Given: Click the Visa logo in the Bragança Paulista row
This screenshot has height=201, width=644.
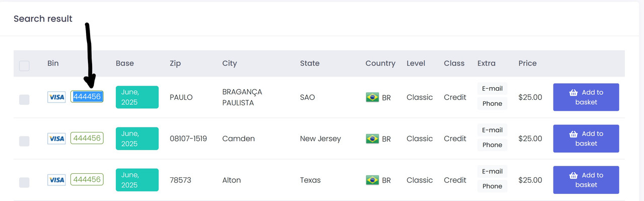Looking at the screenshot, I should pos(56,97).
